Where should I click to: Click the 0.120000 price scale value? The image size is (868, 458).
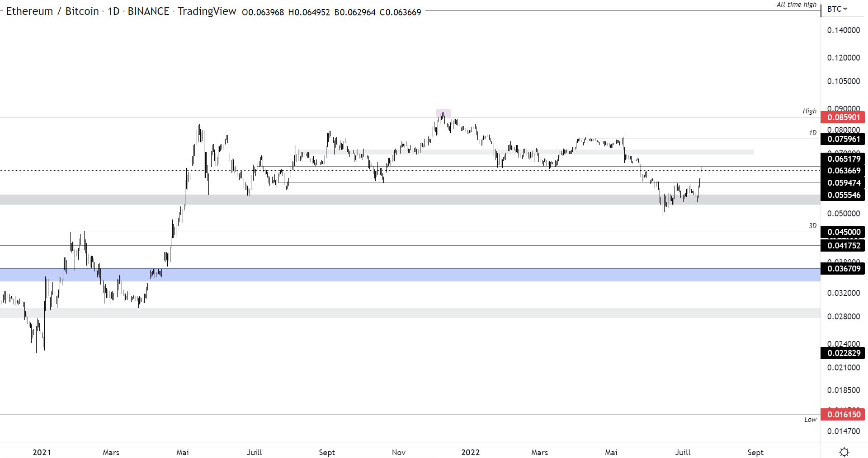coord(844,58)
